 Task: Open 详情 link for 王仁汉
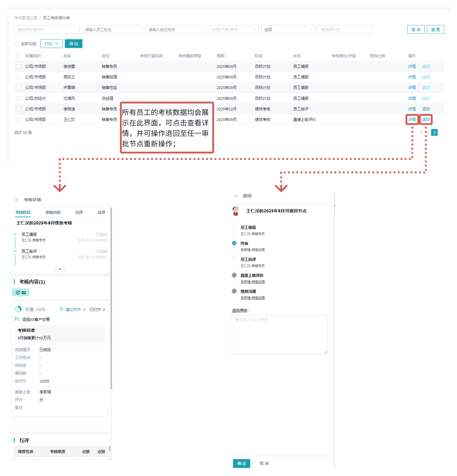[x=412, y=119]
